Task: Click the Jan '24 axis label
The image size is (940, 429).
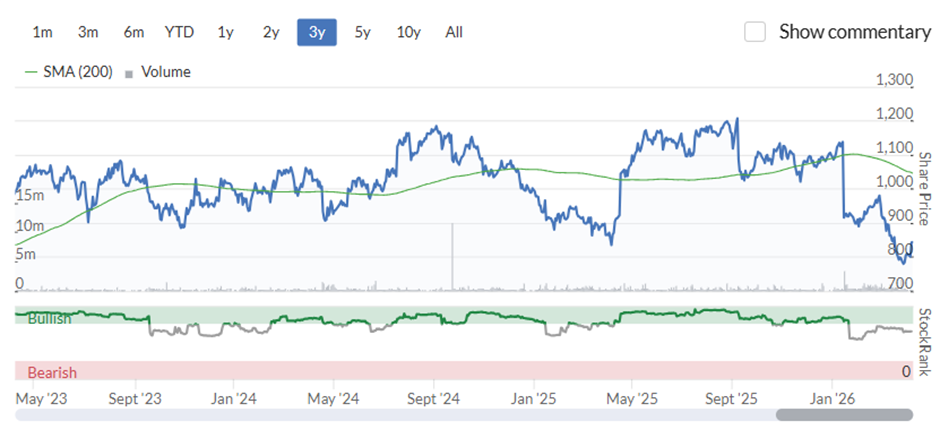Action: click(x=233, y=398)
